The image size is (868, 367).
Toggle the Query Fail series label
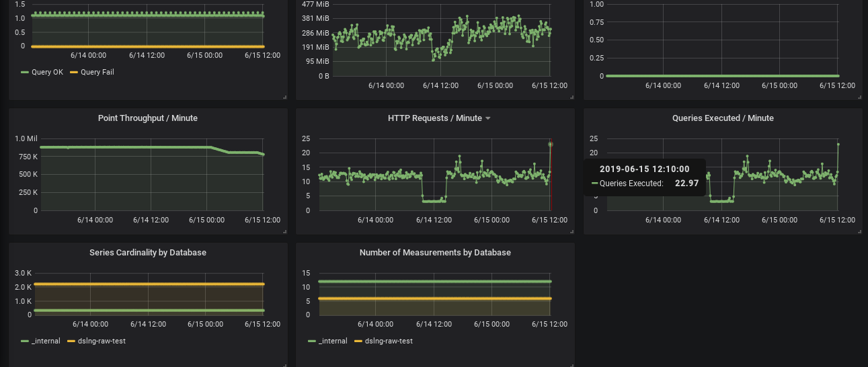[x=97, y=72]
